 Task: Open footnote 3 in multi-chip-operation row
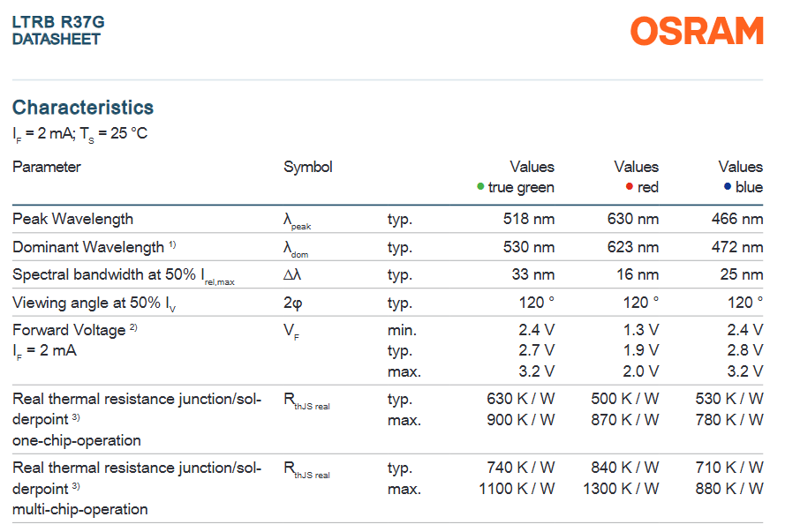point(77,485)
